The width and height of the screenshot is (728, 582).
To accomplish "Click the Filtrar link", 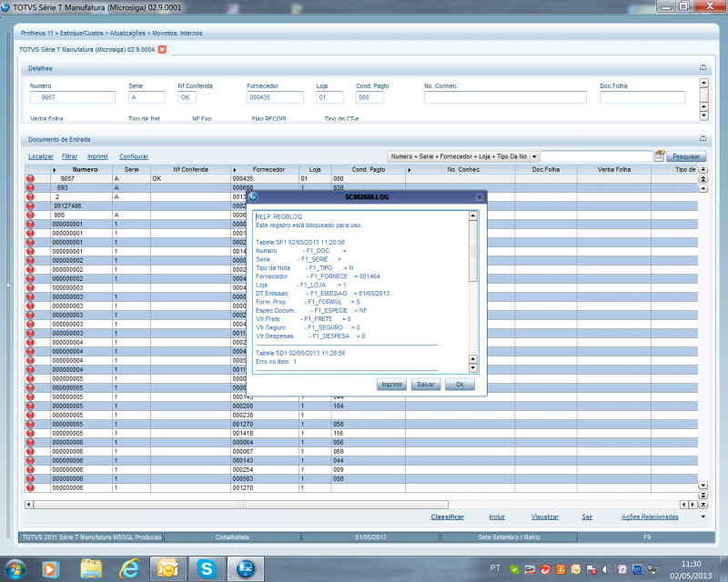I will tap(70, 156).
